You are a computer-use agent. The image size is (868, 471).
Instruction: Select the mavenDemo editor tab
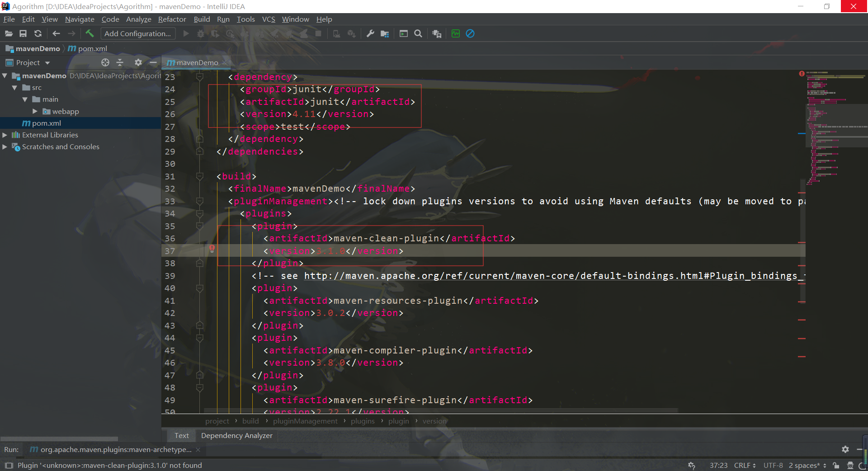coord(197,62)
